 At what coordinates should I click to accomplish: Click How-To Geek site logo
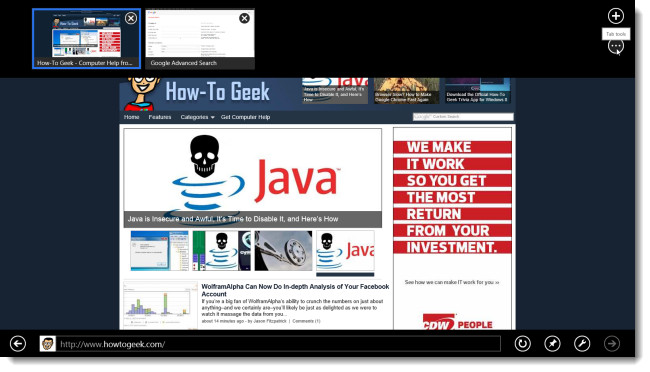point(197,93)
